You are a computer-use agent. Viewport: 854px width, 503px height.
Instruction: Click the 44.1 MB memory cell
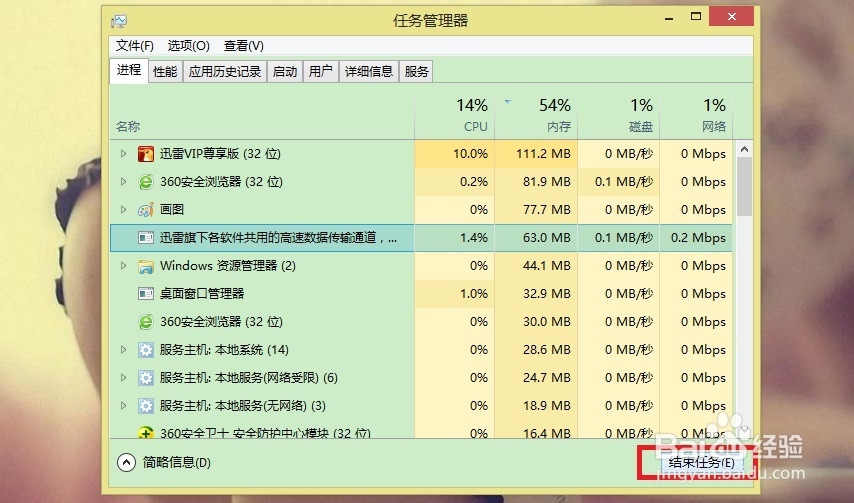pyautogui.click(x=536, y=266)
